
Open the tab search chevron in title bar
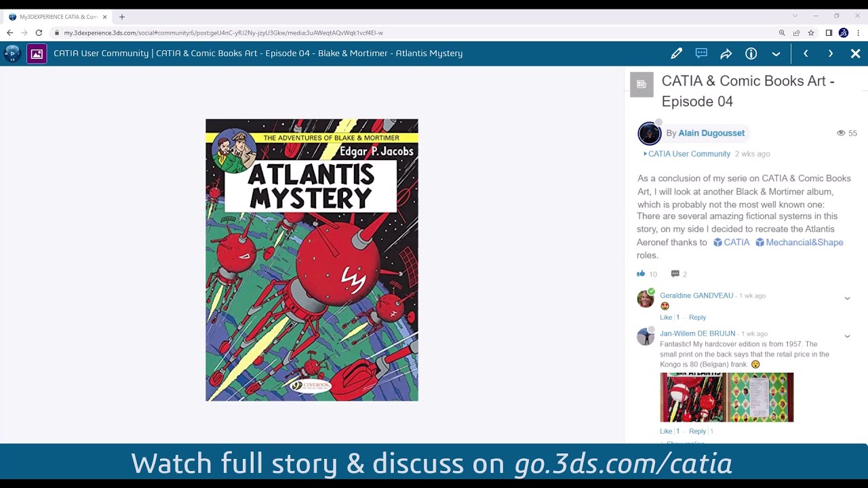(x=795, y=16)
